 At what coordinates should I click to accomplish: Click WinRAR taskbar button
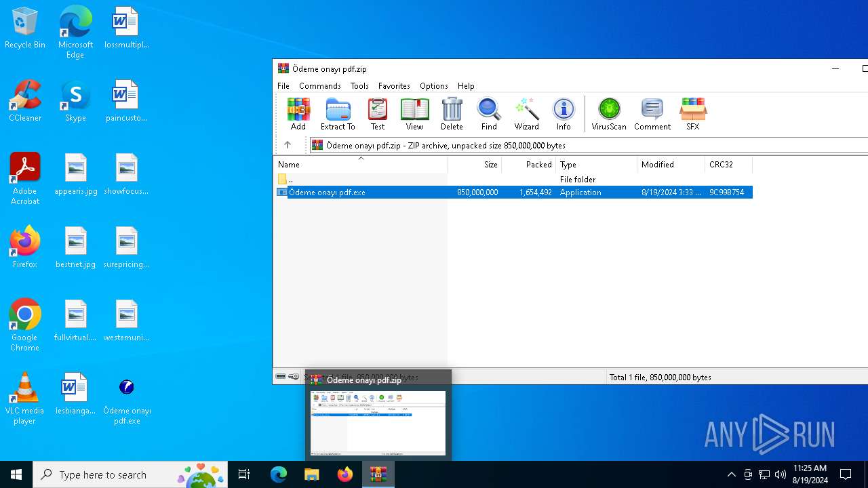[x=378, y=474]
